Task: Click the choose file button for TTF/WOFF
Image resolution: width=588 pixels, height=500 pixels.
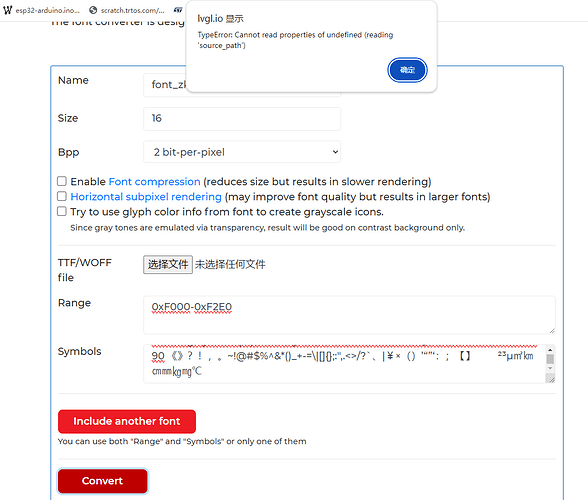Action: tap(168, 264)
